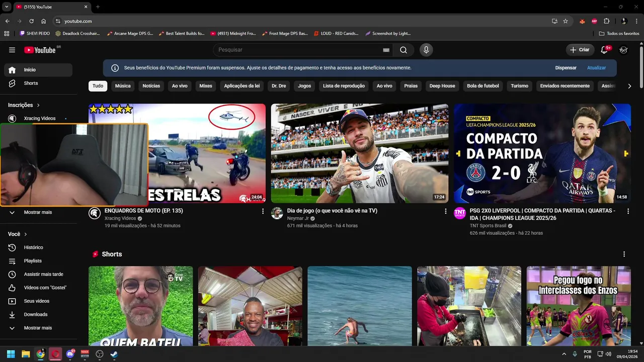Open Histórico in sidebar

point(38,247)
